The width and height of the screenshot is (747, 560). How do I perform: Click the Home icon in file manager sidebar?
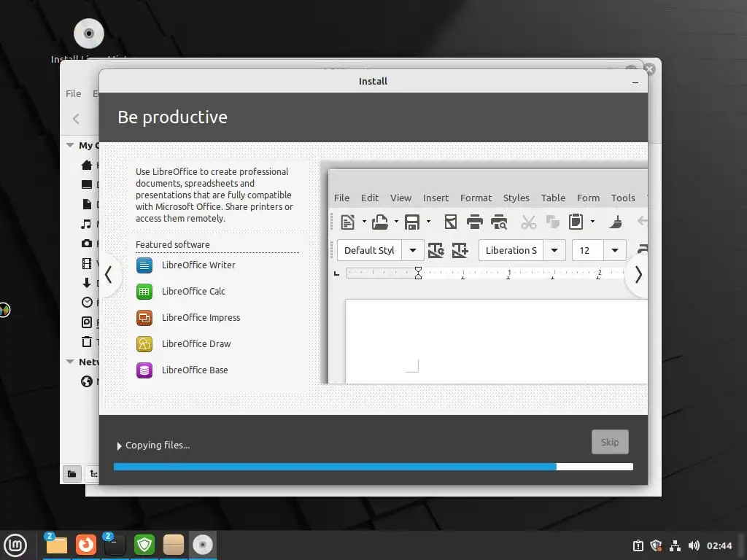[87, 165]
